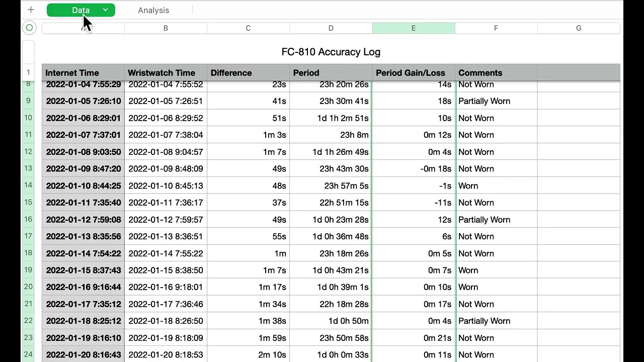Select column E header
Screen dimensions: 644x362
point(413,28)
